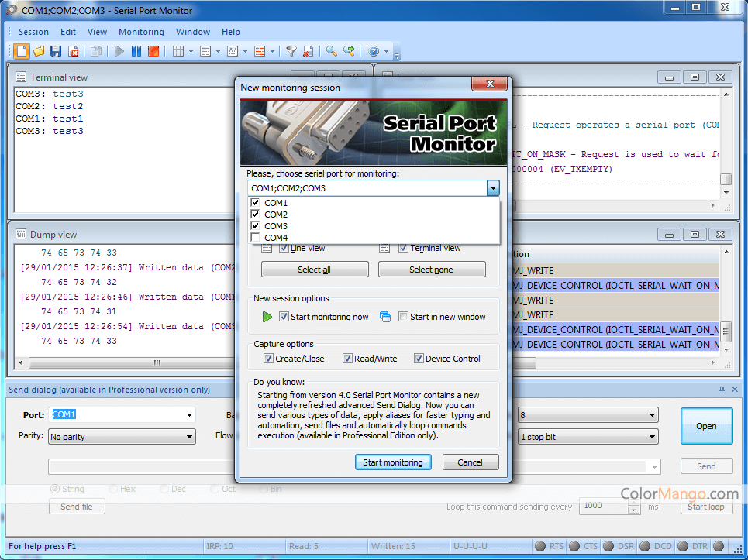Uncheck the Start monitoring now checkbox
The width and height of the screenshot is (748, 560).
pyautogui.click(x=284, y=317)
